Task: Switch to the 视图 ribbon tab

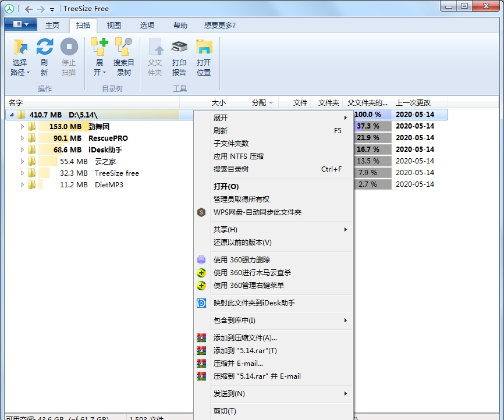Action: point(113,25)
